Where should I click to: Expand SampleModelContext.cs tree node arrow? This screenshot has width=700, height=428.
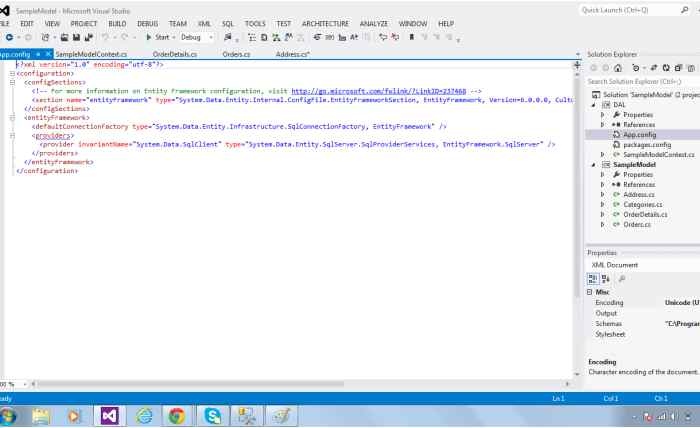(602, 154)
